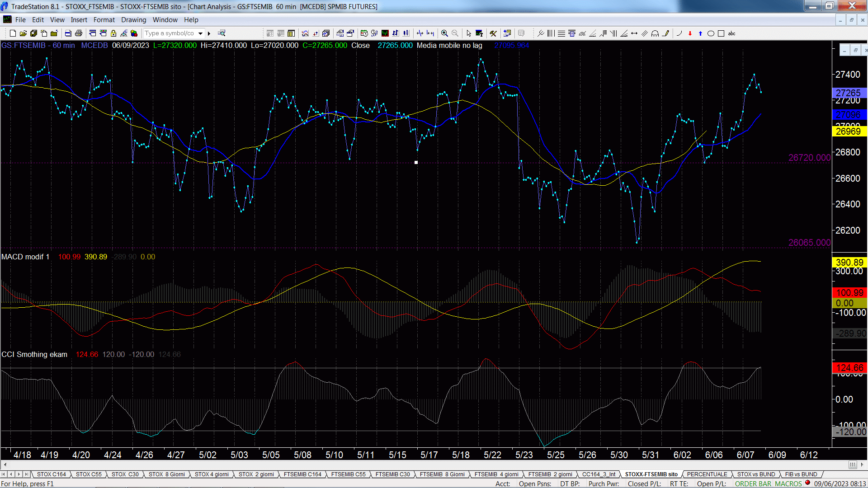Click the horizontal scrollbar left arrow
The image size is (868, 488).
tap(5, 465)
